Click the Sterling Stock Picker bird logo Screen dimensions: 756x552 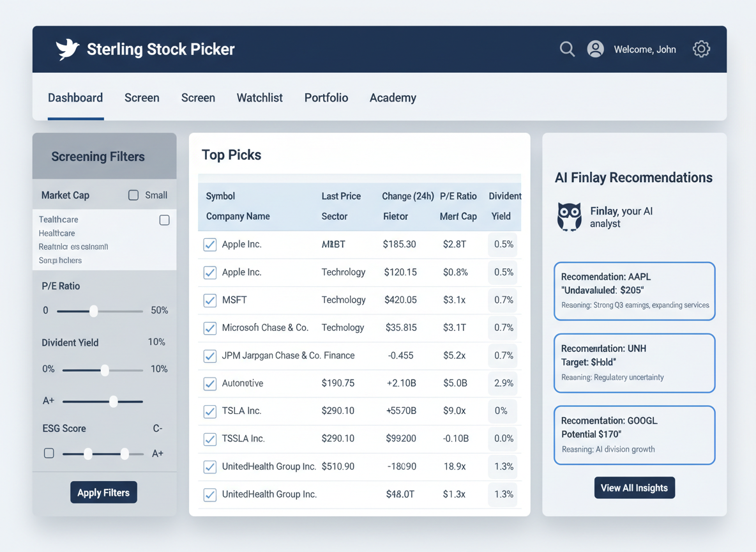point(67,49)
